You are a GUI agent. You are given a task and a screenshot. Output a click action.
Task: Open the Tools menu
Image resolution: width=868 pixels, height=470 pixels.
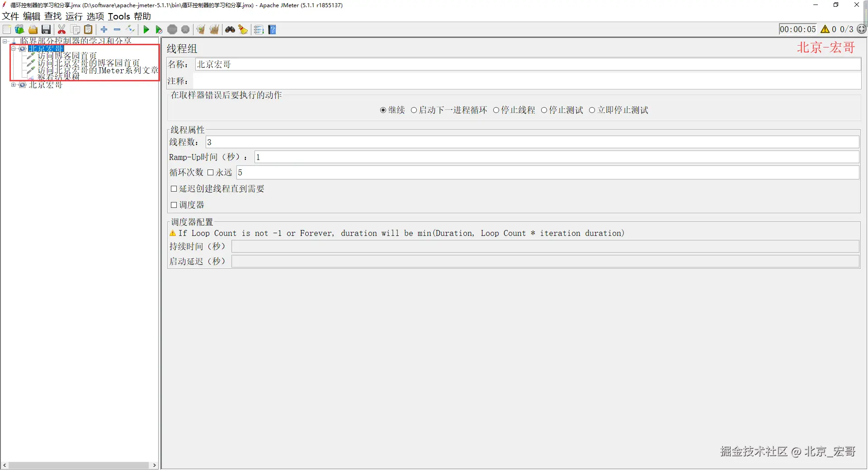coord(119,16)
